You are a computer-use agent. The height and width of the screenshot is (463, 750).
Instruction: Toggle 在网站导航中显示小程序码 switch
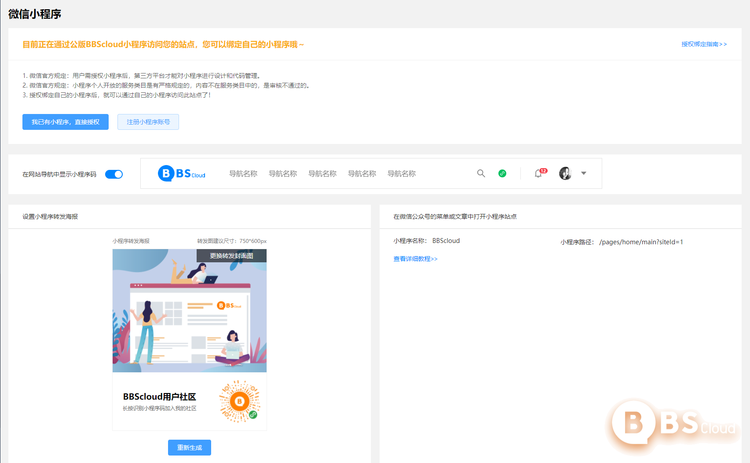coord(114,174)
